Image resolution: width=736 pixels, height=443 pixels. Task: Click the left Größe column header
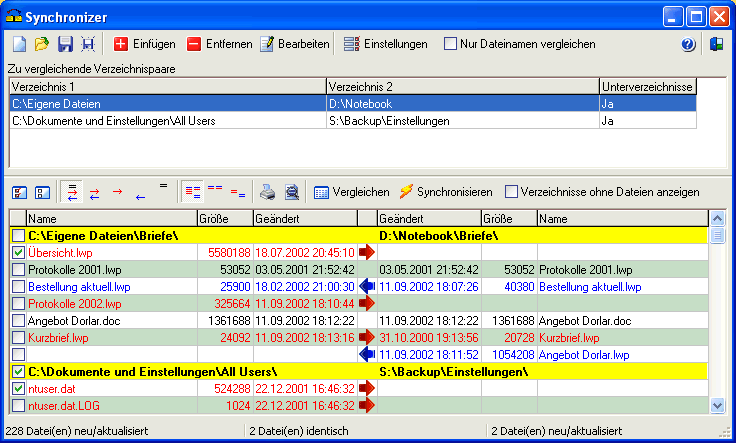point(225,219)
